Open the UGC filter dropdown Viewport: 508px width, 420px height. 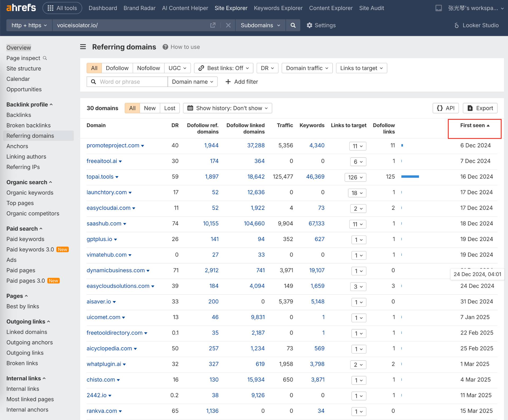click(177, 68)
